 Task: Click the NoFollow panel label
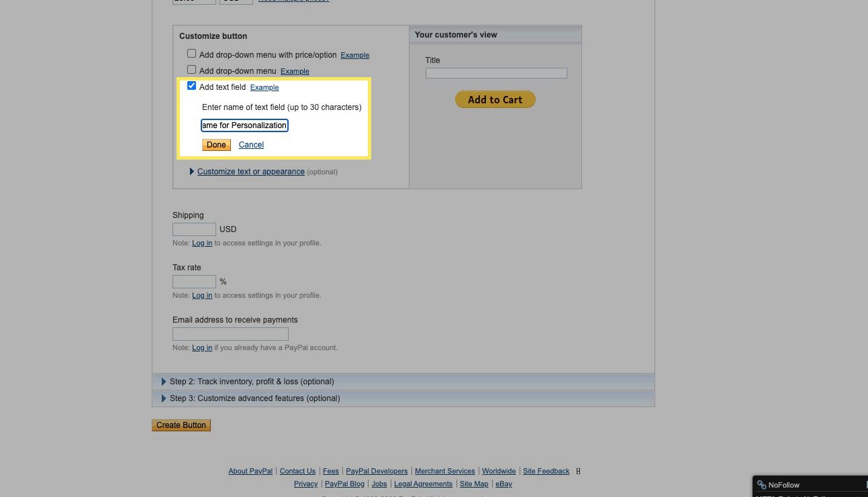tap(784, 485)
